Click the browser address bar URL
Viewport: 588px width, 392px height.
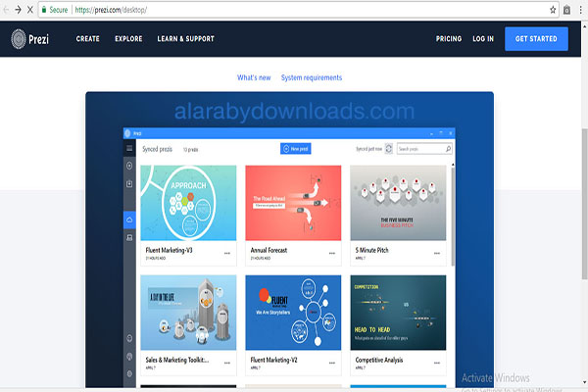(111, 10)
